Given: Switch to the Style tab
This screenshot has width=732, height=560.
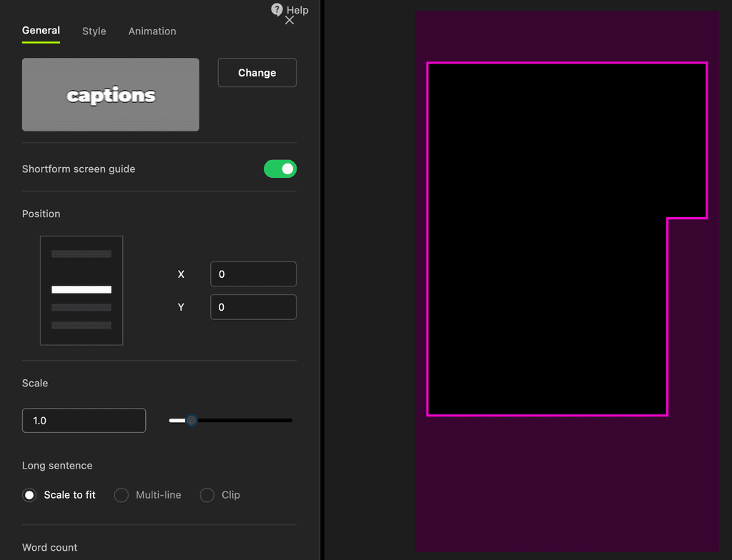Looking at the screenshot, I should tap(94, 31).
